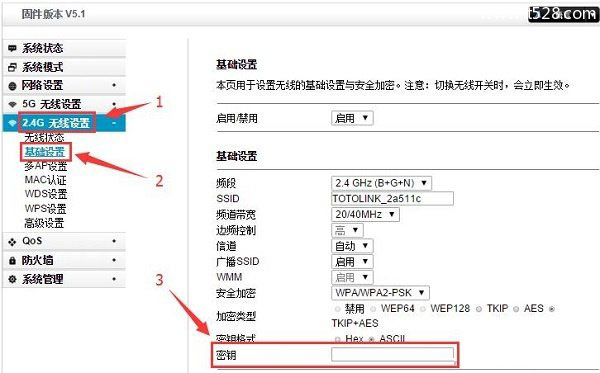Open 高级设置 submenu link
Image resolution: width=600 pixels, height=373 pixels.
click(44, 223)
